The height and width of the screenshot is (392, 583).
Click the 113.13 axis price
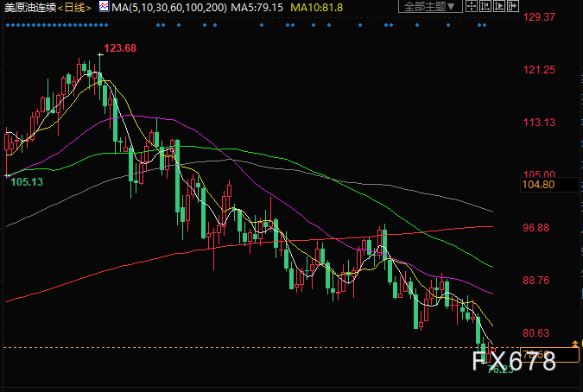pyautogui.click(x=539, y=123)
